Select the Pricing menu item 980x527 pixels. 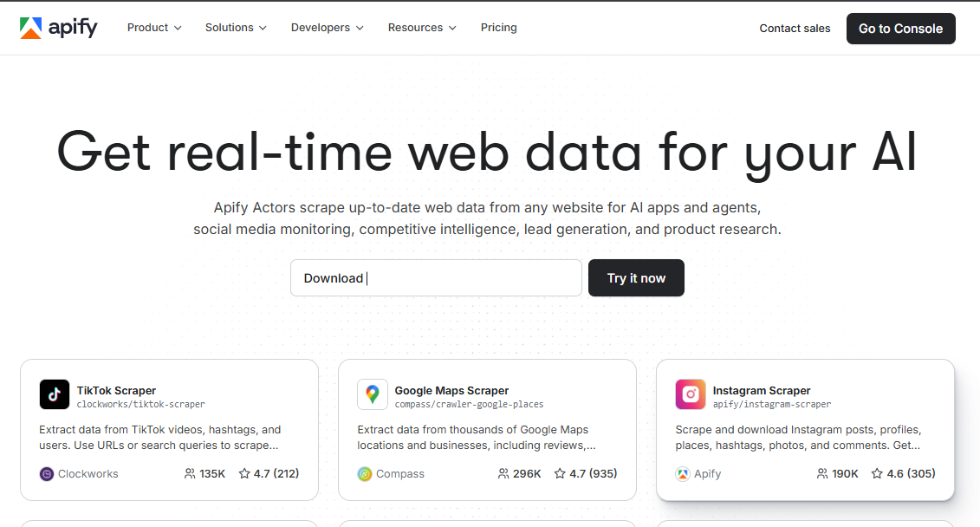tap(498, 27)
